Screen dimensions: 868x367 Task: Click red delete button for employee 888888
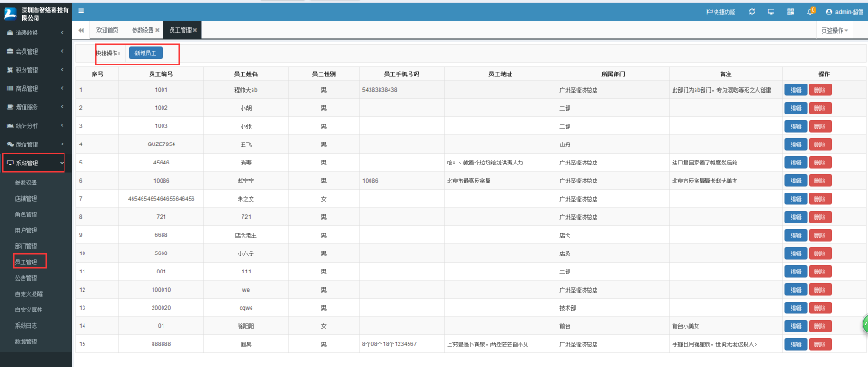point(820,343)
